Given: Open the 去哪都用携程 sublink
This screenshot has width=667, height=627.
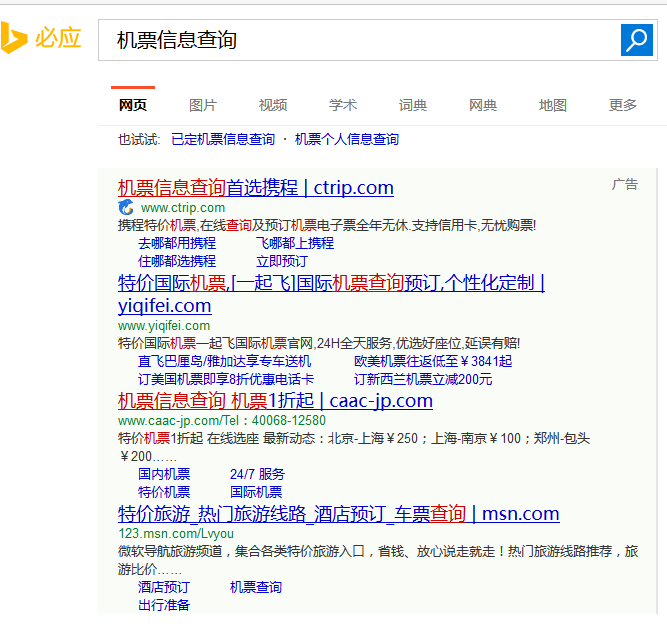Looking at the screenshot, I should [177, 243].
